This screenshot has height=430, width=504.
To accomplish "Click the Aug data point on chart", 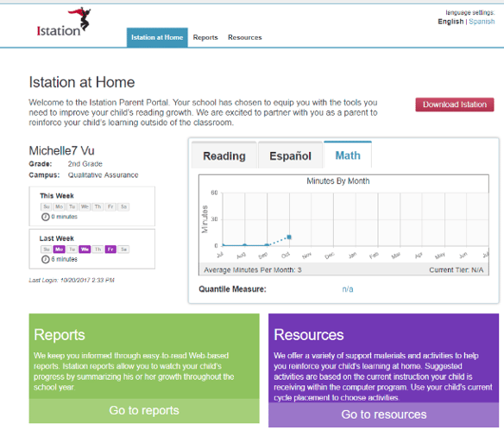I will [244, 245].
